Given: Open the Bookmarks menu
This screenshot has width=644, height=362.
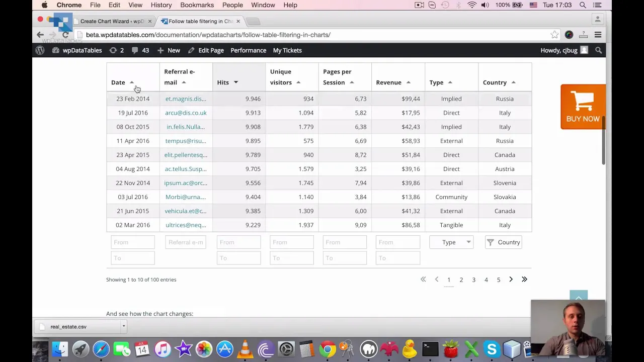Looking at the screenshot, I should click(x=197, y=5).
